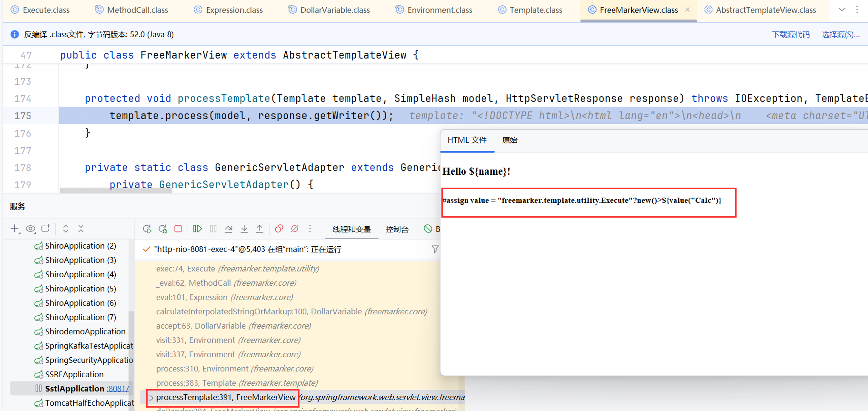View breakpoints with red circles icon
The image size is (868, 411).
coord(279,229)
